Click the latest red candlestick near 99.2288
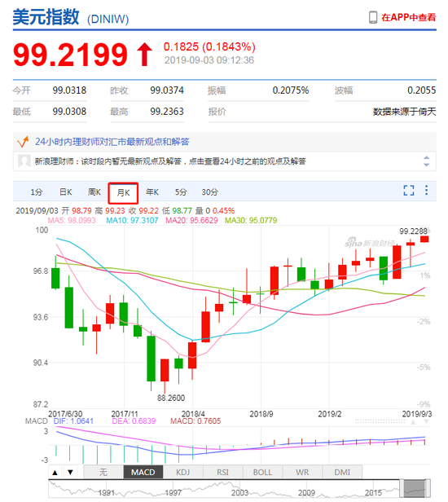448x502 pixels. pos(424,239)
